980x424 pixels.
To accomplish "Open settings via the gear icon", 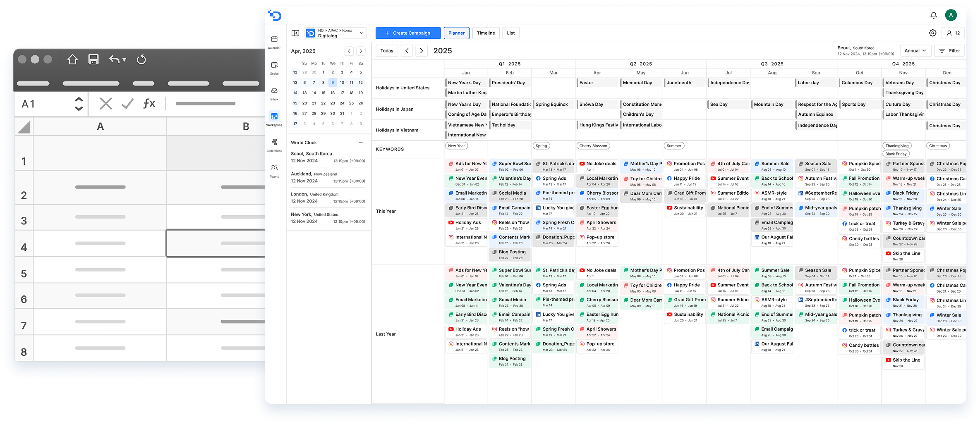I will 932,33.
